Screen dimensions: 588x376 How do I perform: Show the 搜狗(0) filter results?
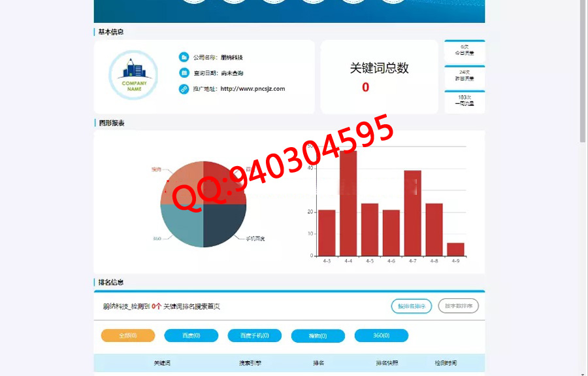pos(318,335)
